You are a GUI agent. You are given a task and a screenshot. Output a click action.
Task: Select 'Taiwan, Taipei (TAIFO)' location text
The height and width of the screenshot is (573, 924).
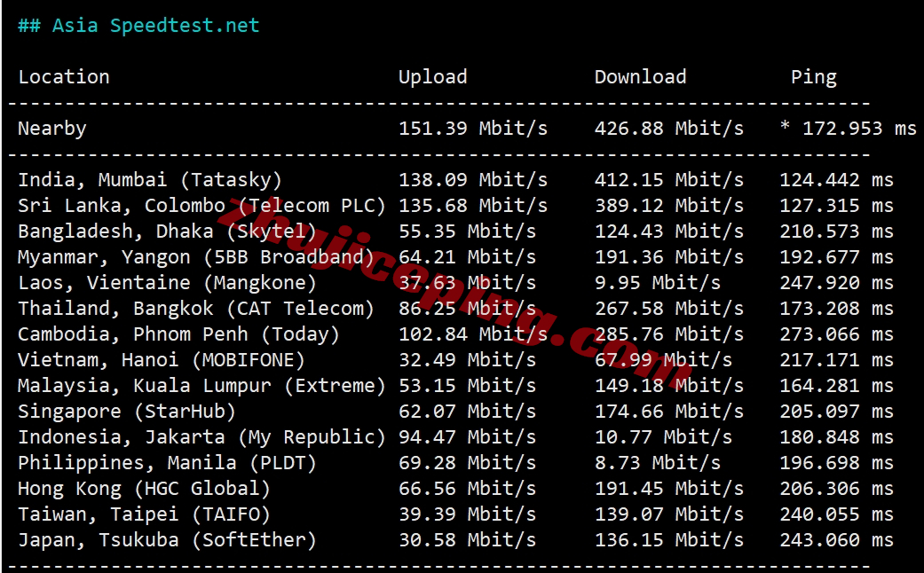click(144, 514)
